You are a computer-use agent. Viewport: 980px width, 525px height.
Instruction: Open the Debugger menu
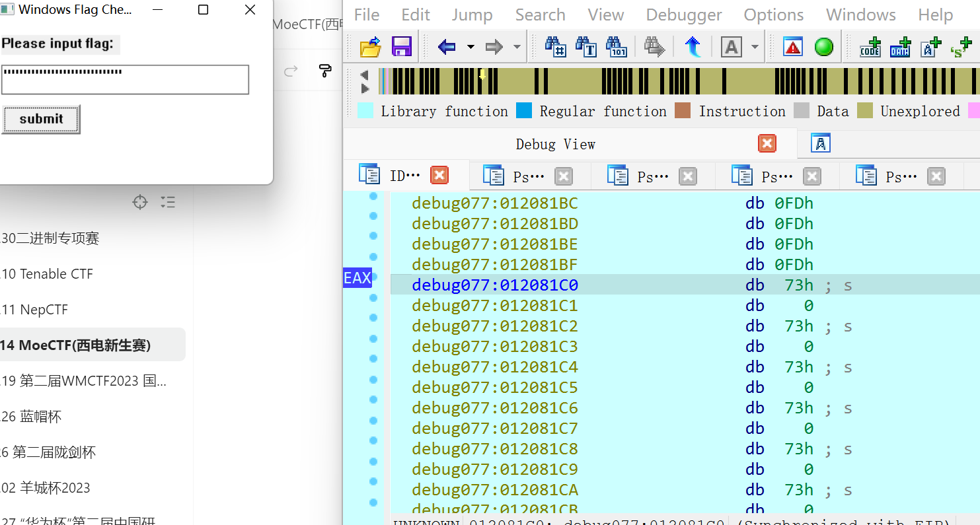pyautogui.click(x=684, y=15)
